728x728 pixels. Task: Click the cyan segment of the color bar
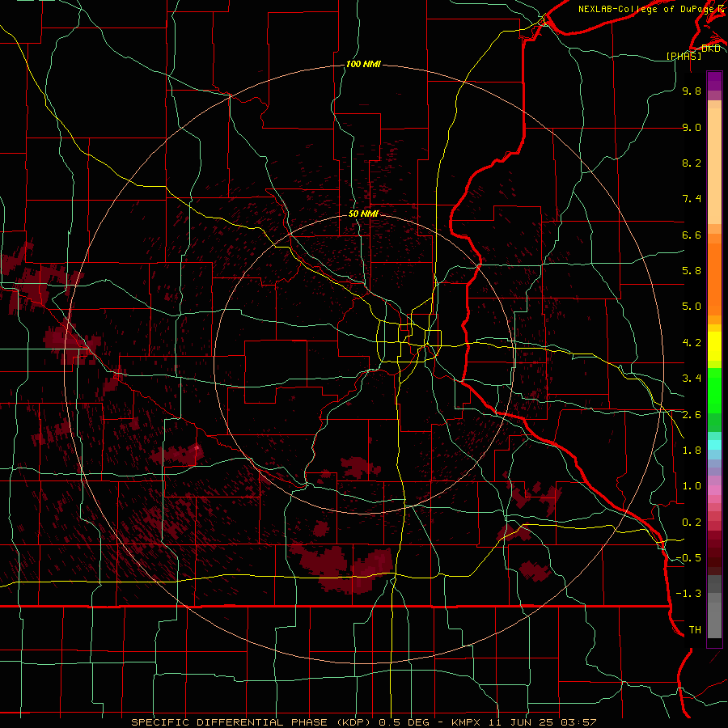coord(714,445)
